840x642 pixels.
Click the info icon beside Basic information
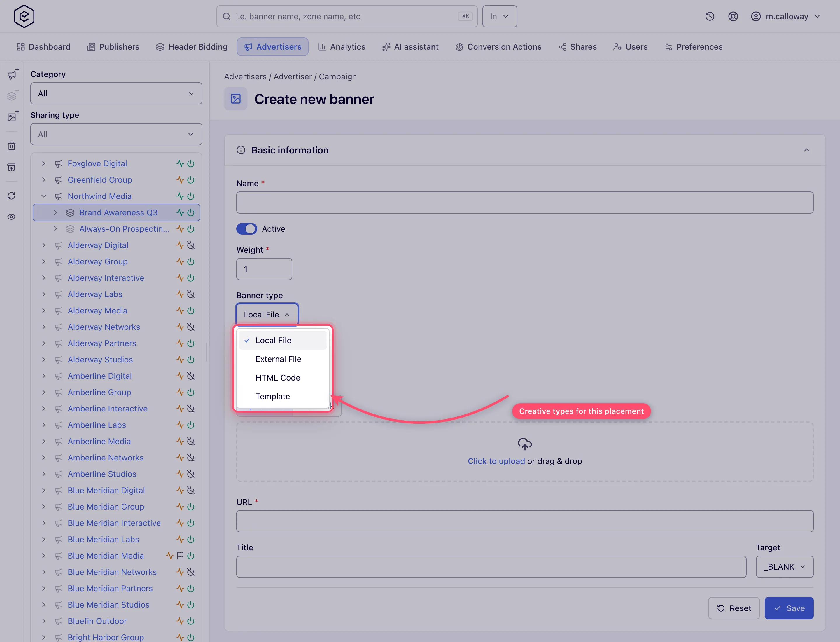pos(241,150)
